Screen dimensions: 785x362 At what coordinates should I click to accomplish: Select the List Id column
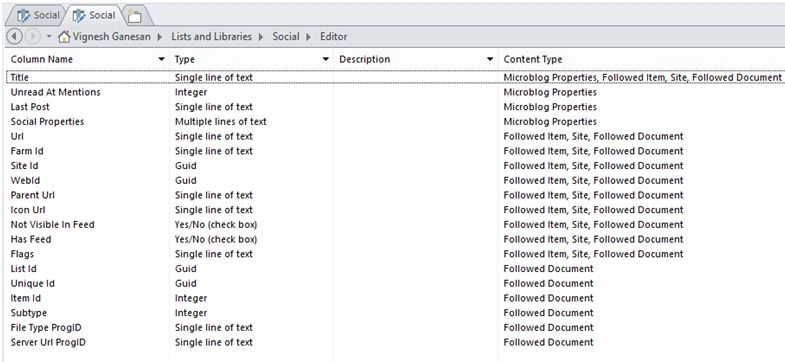coord(23,268)
